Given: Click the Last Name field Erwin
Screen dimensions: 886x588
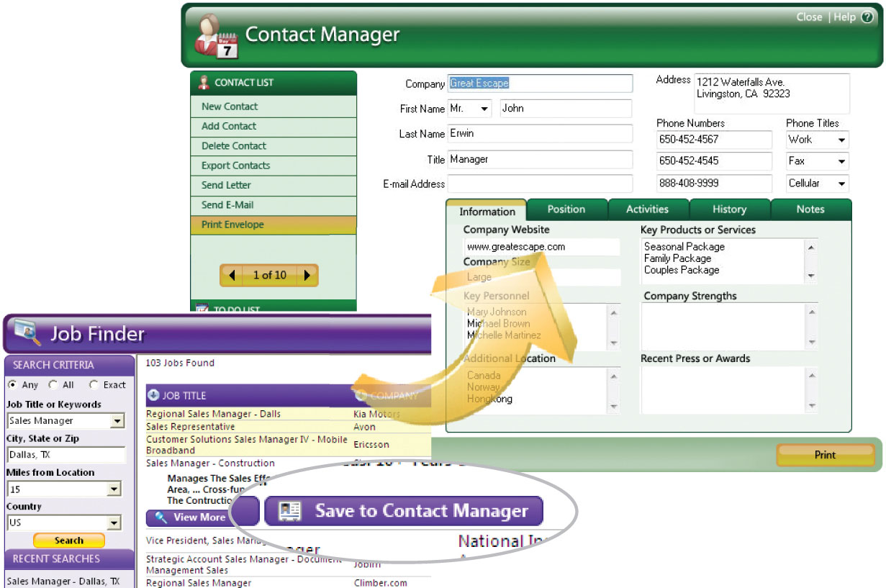Looking at the screenshot, I should click(540, 134).
